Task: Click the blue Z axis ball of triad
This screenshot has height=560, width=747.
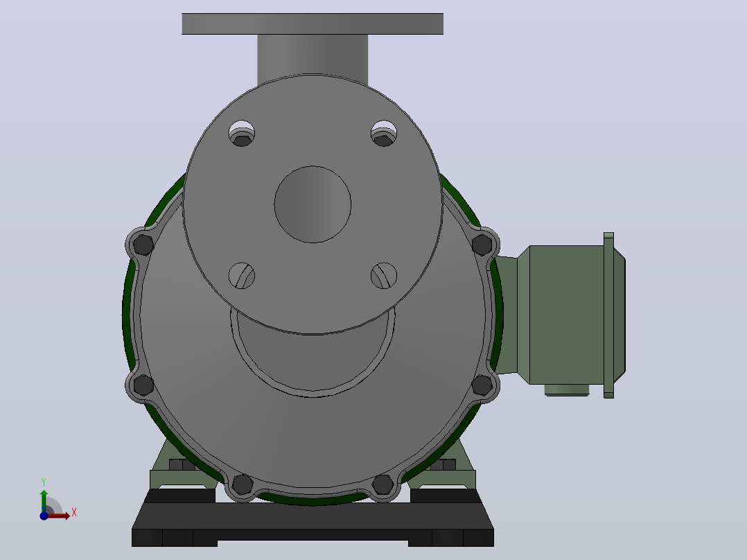Action: (x=44, y=516)
